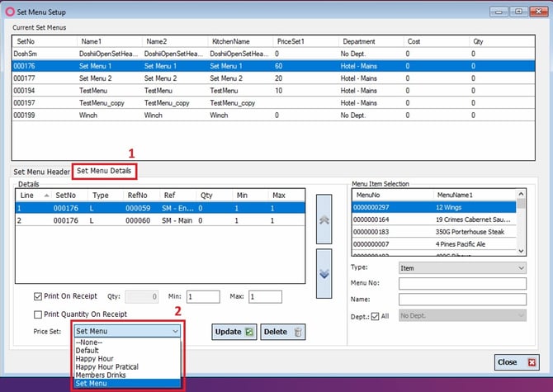Click the pink circle application icon in title bar
553x392 pixels.
(10, 12)
